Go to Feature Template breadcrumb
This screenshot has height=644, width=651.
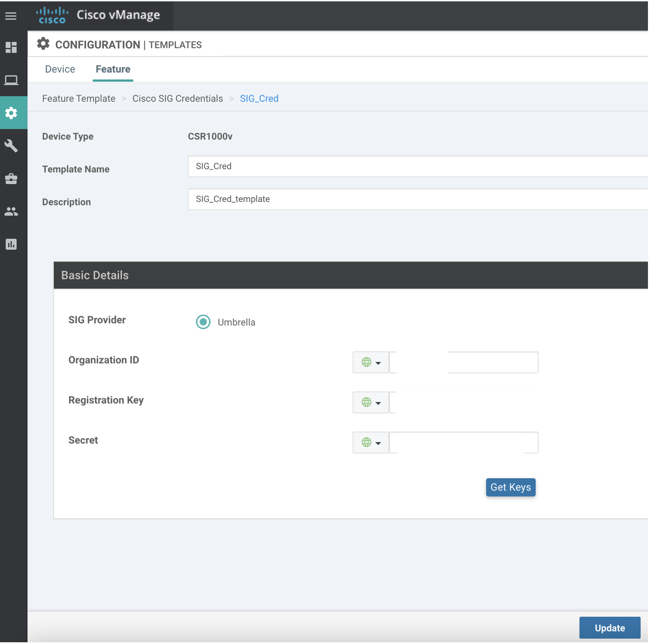[x=79, y=99]
